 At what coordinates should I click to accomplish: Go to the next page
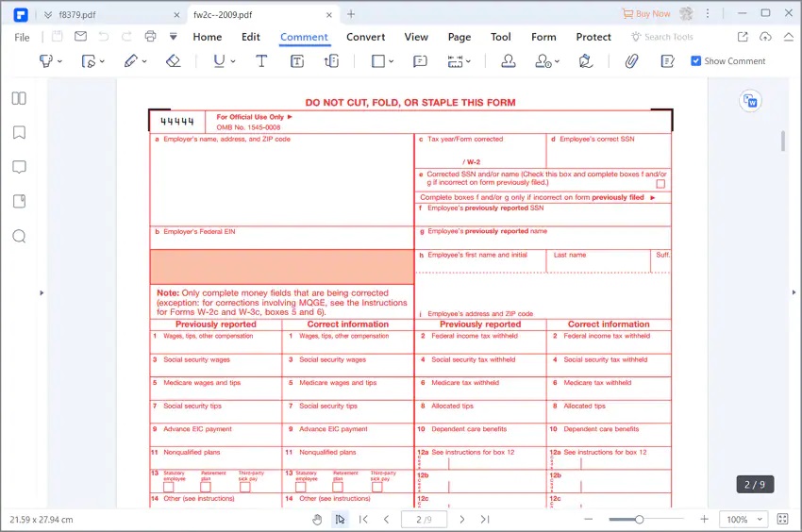pyautogui.click(x=461, y=520)
